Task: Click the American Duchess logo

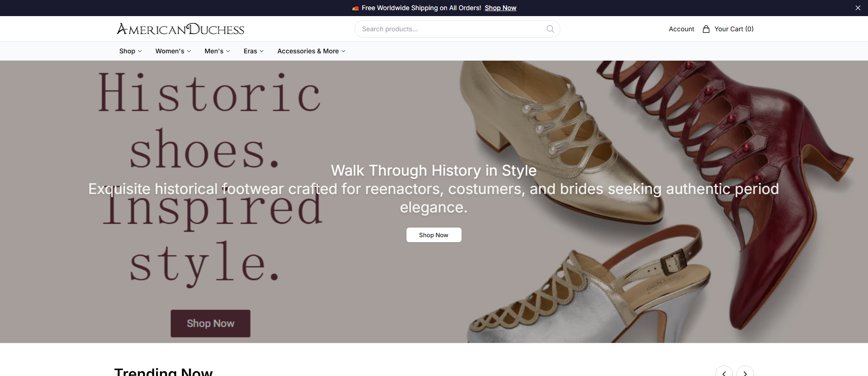Action: tap(180, 29)
